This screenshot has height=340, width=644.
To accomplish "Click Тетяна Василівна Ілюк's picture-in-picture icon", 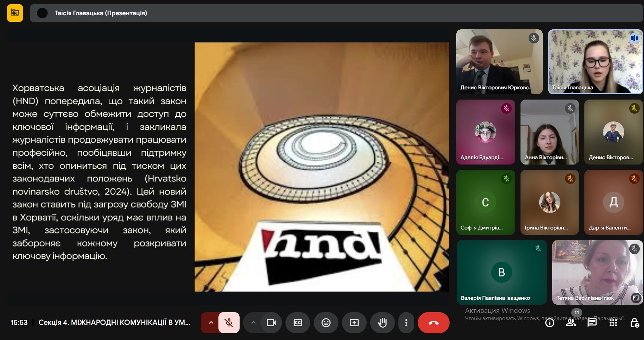I will [636, 298].
